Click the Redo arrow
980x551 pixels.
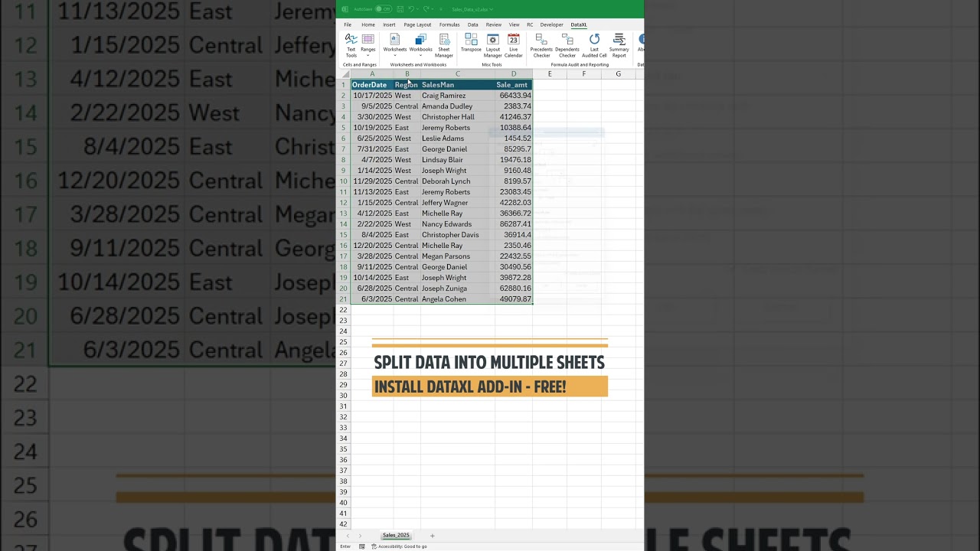pyautogui.click(x=426, y=9)
